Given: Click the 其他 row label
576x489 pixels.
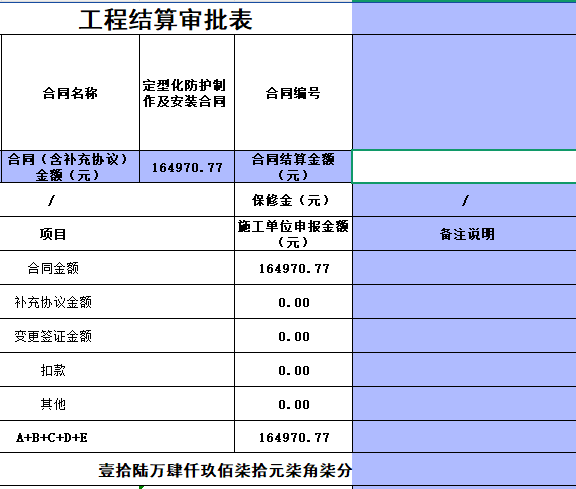Looking at the screenshot, I should tap(53, 404).
